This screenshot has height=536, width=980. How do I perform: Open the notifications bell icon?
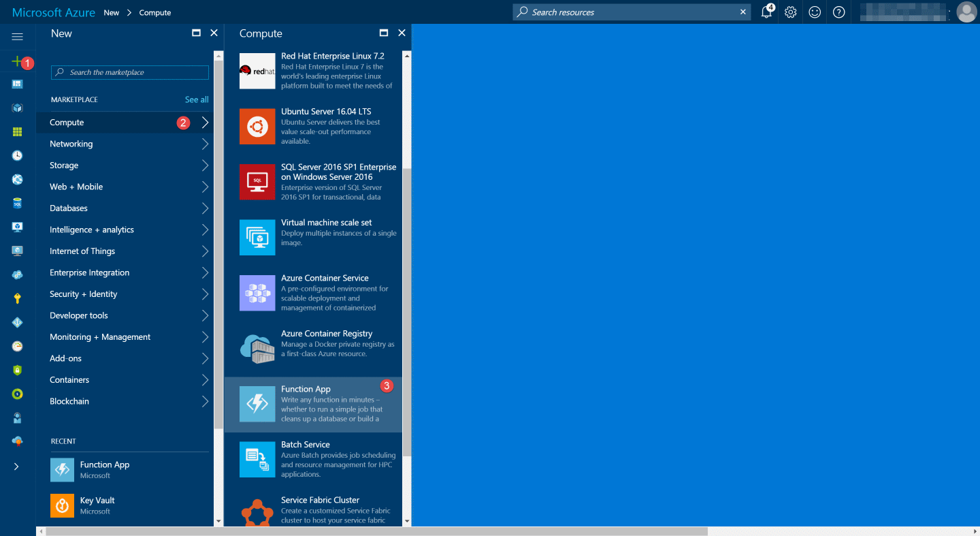[x=767, y=12]
